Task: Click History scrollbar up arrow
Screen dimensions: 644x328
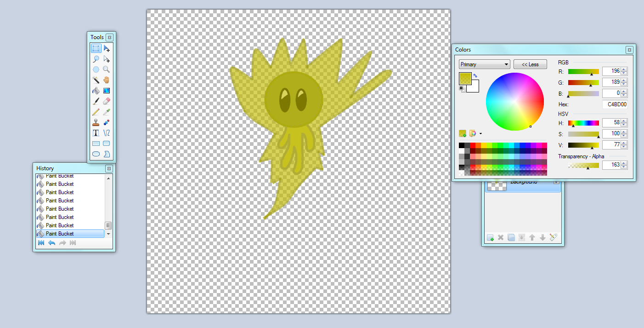Action: pos(108,178)
